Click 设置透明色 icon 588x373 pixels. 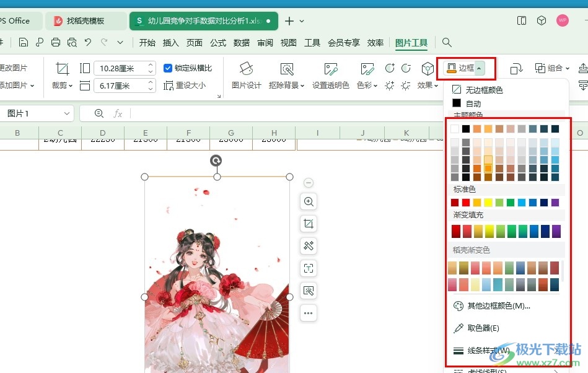[330, 76]
